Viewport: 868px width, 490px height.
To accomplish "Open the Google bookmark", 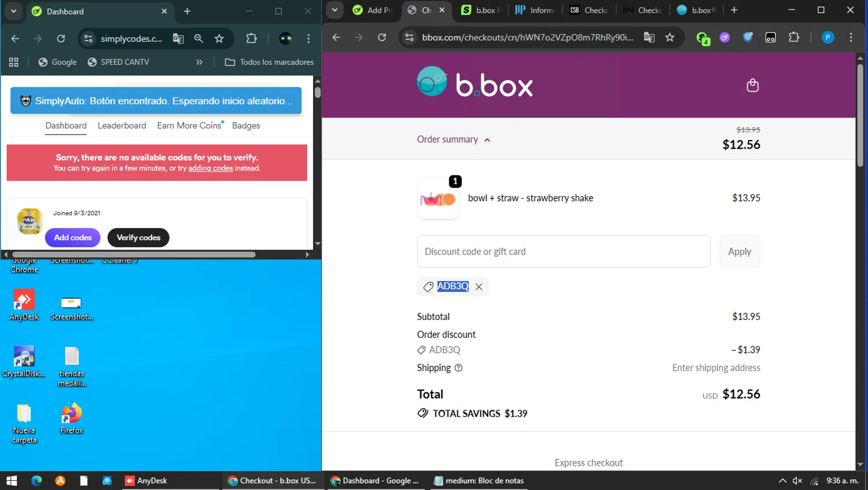I will (57, 62).
